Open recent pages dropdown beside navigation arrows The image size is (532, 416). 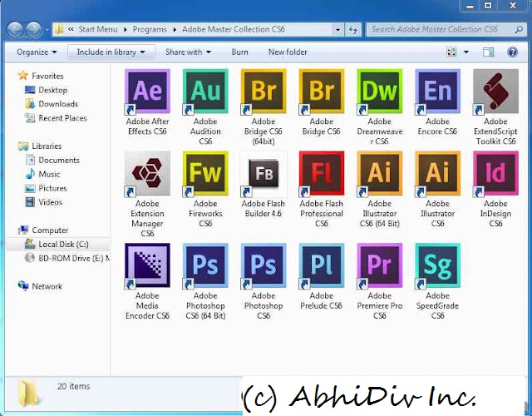(47, 30)
